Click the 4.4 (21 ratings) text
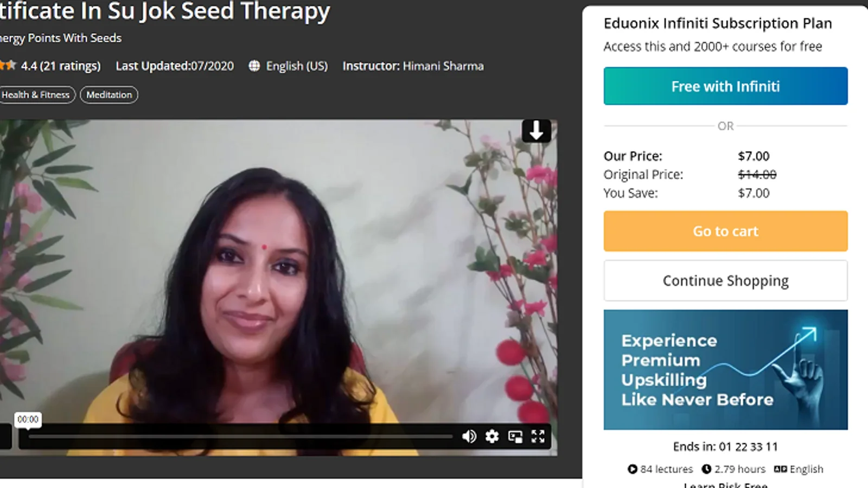This screenshot has width=868, height=488. click(61, 66)
